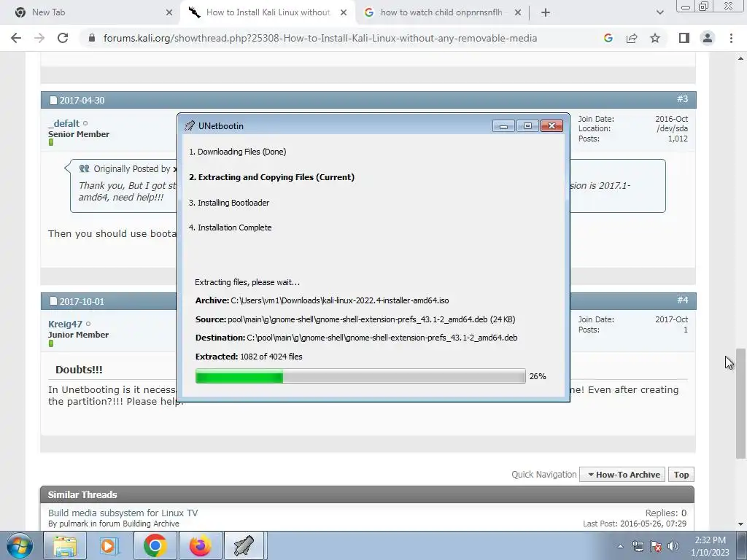Viewport: 747px width, 560px height.
Task: Click '2. Extracting and Copying Files (Current)'
Action: (x=271, y=177)
